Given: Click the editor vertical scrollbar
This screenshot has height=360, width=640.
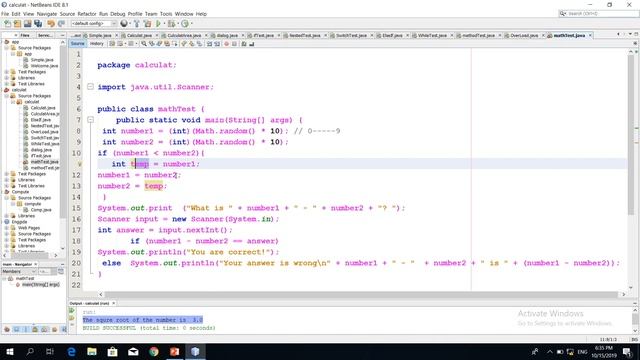Looking at the screenshot, I should pos(631,135).
